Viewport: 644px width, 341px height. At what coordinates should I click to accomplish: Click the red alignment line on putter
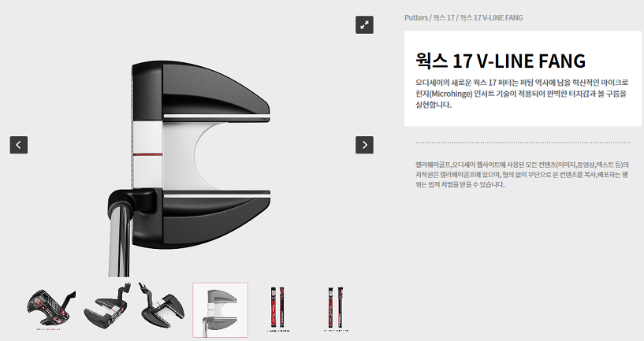click(147, 154)
